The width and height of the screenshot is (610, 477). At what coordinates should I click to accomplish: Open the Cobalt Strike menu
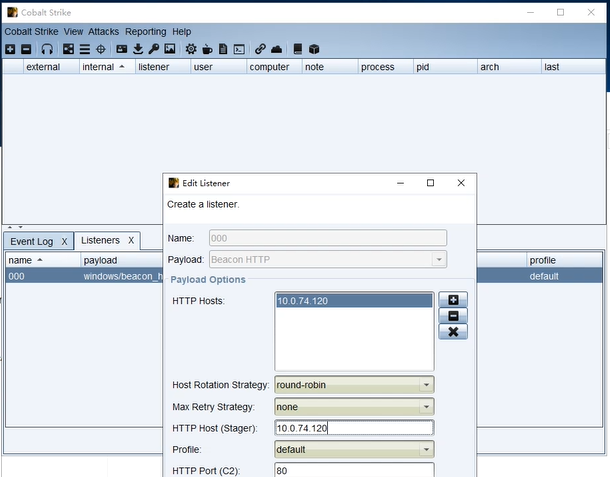(32, 32)
